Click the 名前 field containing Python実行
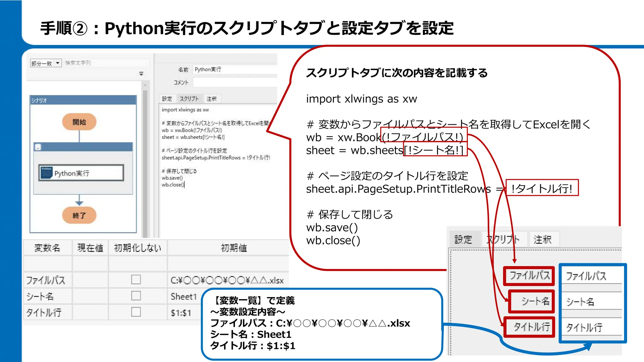 click(235, 69)
